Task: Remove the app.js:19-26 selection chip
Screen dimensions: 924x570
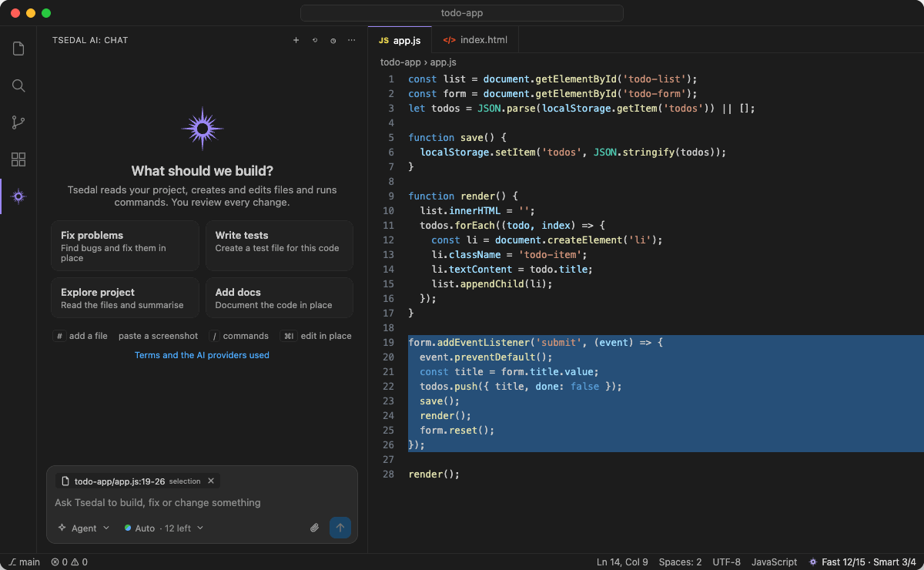Action: coord(211,481)
